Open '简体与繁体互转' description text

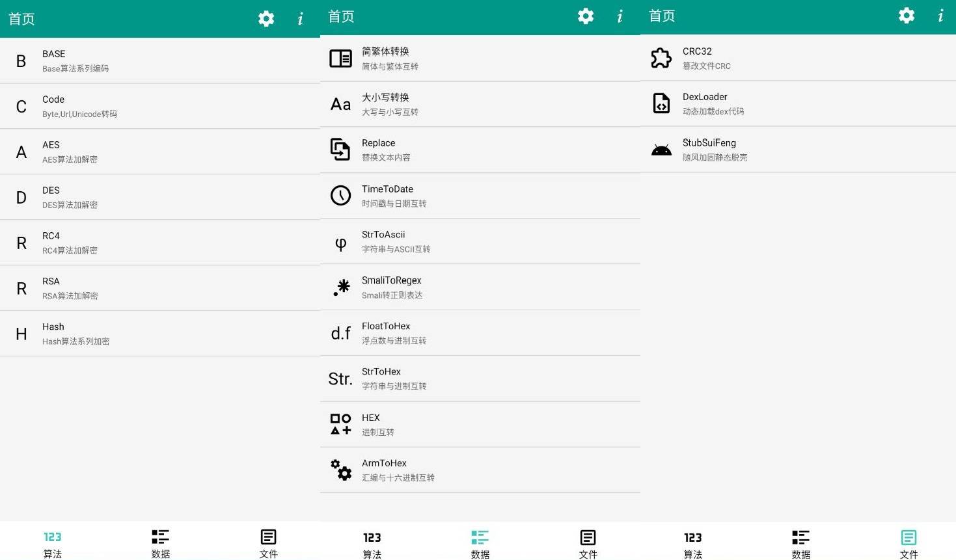coord(390,66)
